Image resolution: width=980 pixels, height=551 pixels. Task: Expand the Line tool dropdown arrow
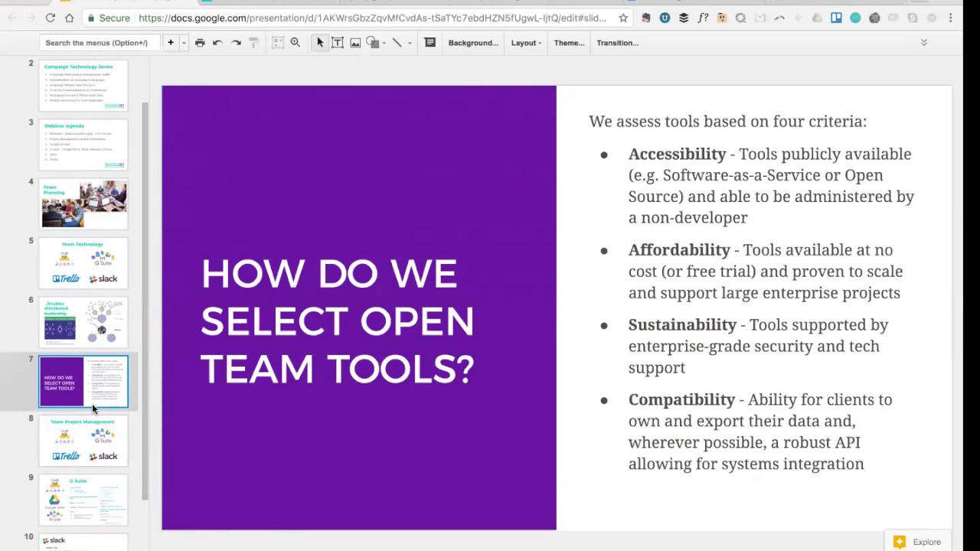pyautogui.click(x=410, y=43)
